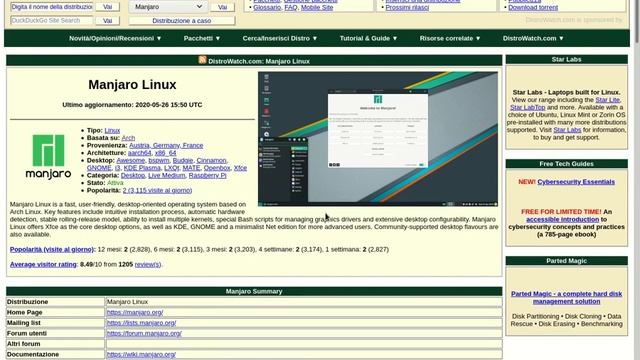Open Austria, Germany, France origin link
640x360 pixels.
pos(166,145)
